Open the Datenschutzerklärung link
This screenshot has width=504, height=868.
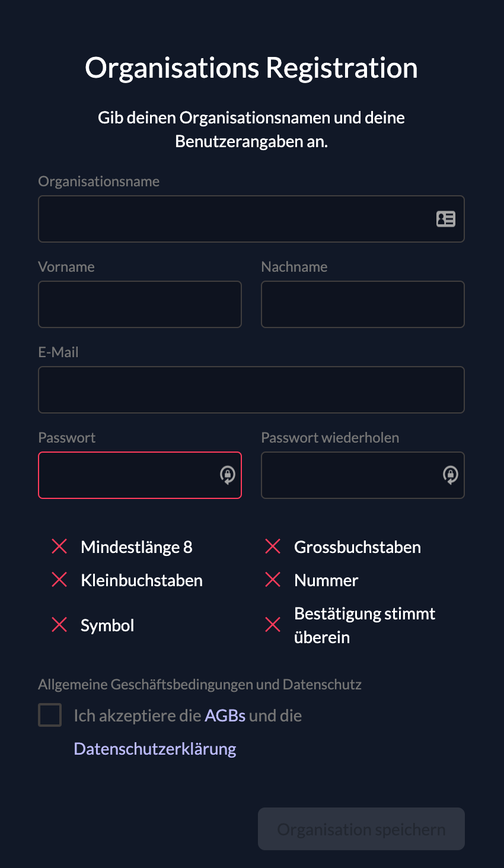[x=155, y=749]
